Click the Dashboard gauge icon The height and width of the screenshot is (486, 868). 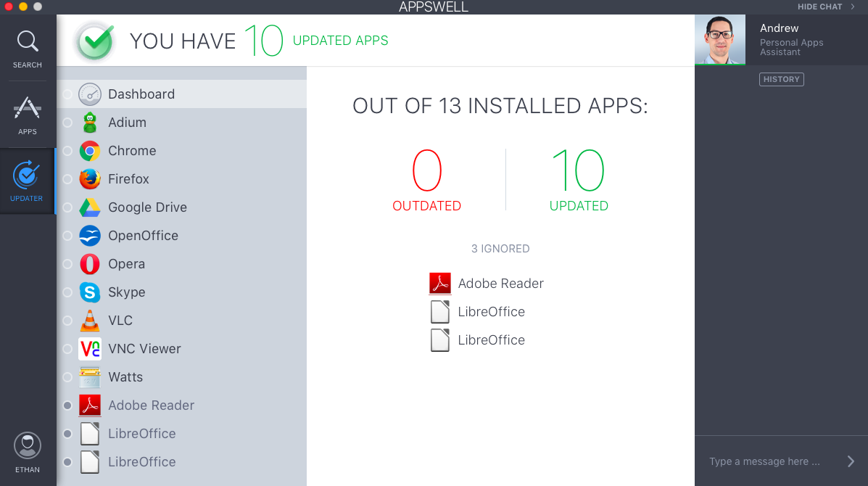point(90,94)
